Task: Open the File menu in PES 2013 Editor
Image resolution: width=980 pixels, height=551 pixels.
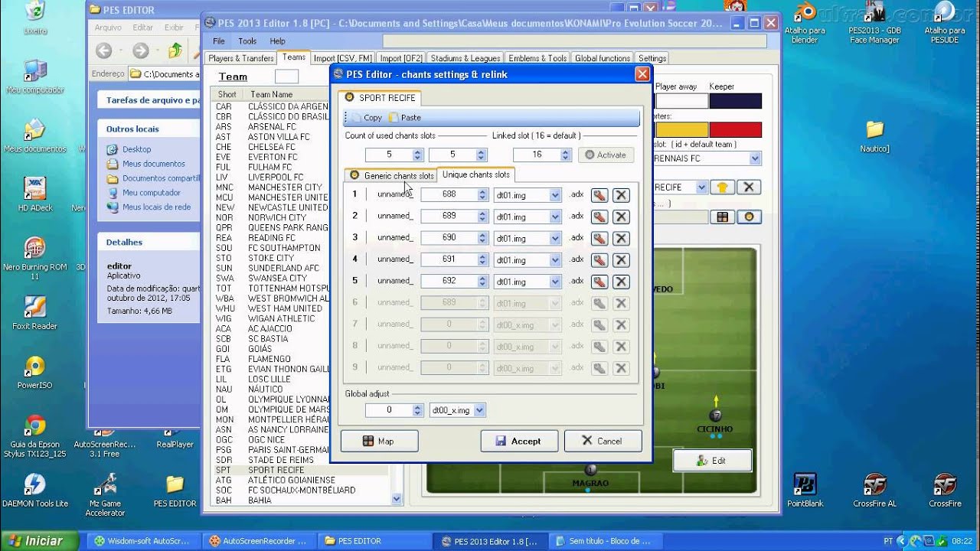Action: click(x=219, y=41)
